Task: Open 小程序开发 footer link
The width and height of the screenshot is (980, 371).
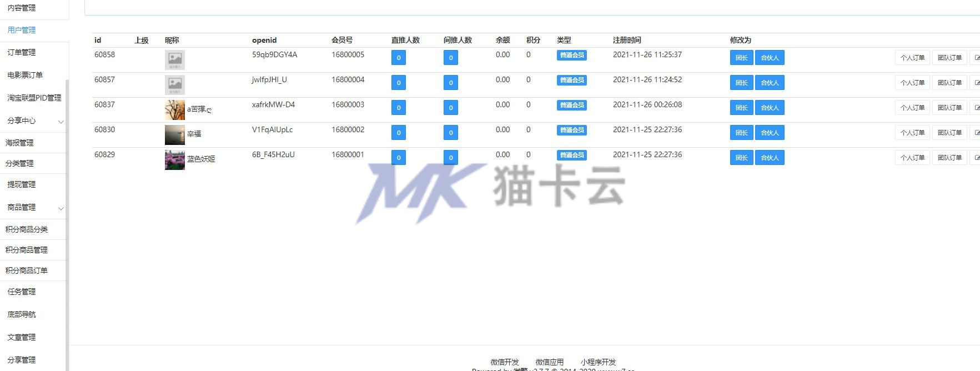Action: point(599,362)
